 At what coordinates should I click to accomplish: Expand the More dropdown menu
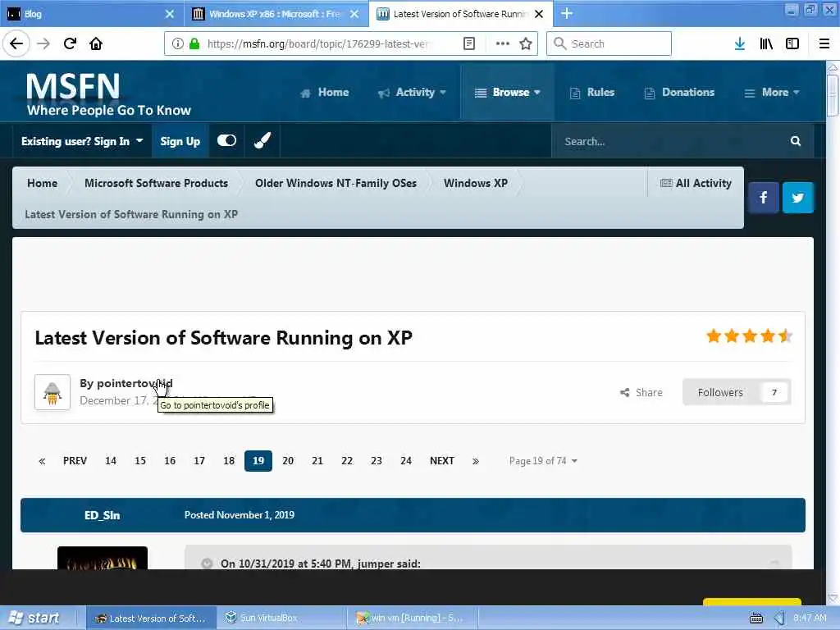772,92
